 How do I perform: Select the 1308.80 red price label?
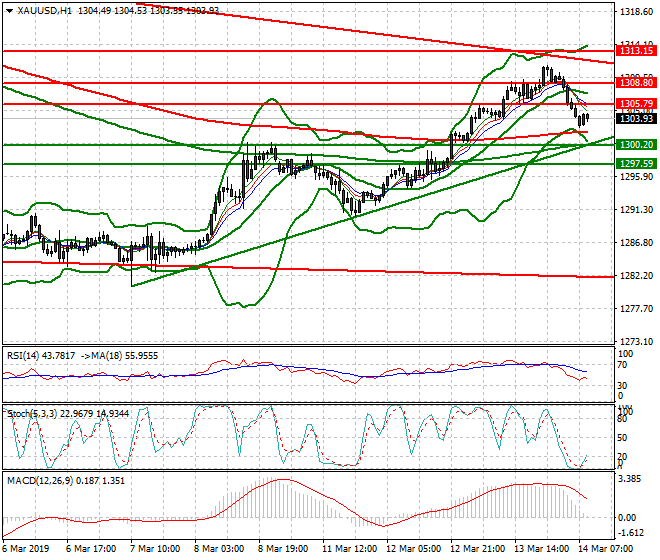click(636, 83)
